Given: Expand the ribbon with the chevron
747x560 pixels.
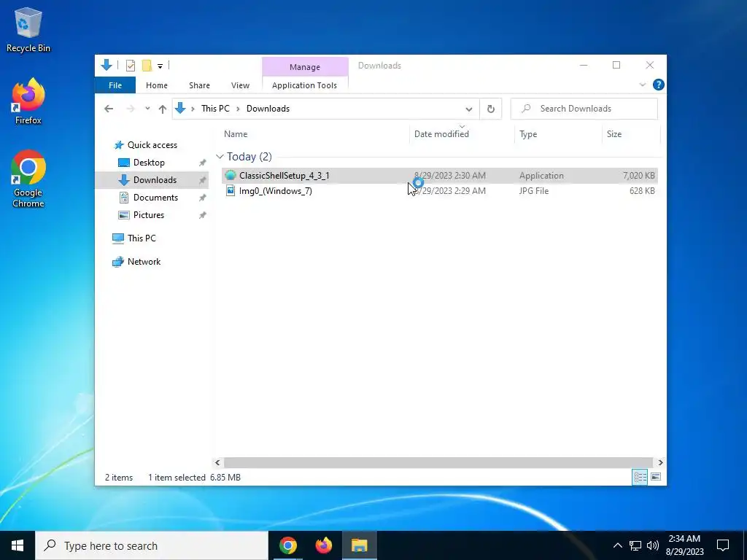Looking at the screenshot, I should pyautogui.click(x=642, y=85).
